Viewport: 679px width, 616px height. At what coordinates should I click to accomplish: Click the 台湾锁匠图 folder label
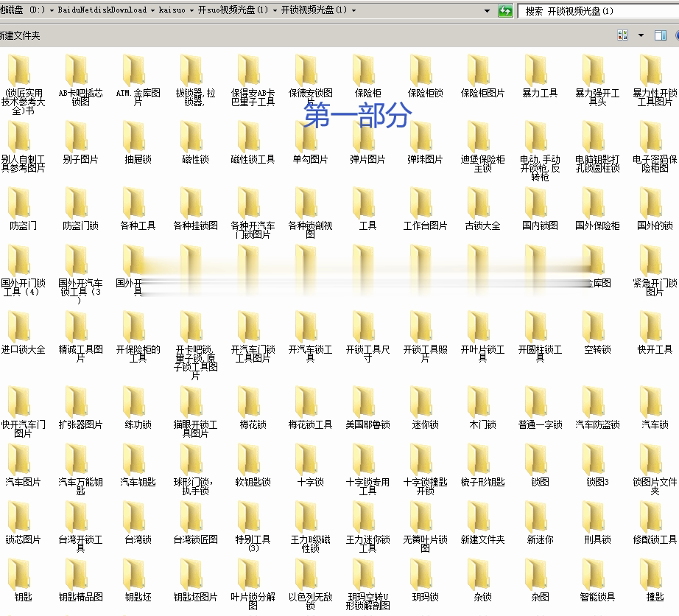(196, 540)
